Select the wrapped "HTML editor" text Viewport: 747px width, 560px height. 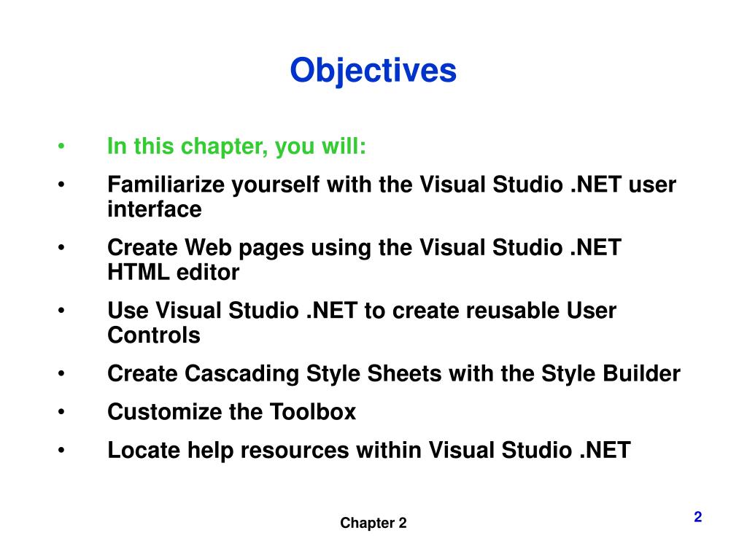pyautogui.click(x=173, y=273)
